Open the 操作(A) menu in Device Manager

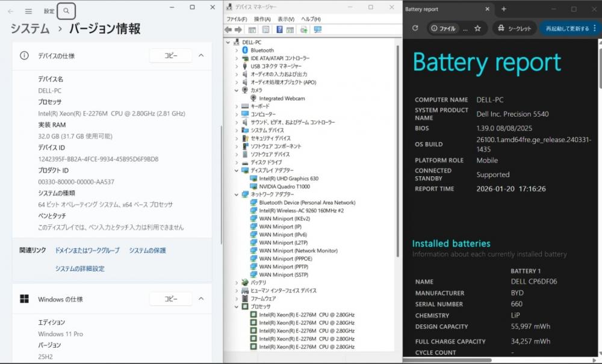point(262,19)
